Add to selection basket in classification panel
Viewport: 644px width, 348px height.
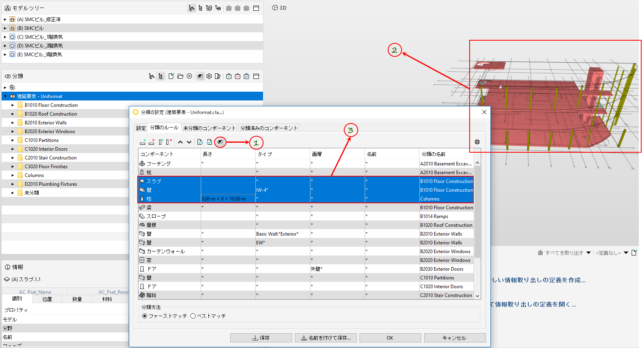pyautogui.click(x=229, y=76)
